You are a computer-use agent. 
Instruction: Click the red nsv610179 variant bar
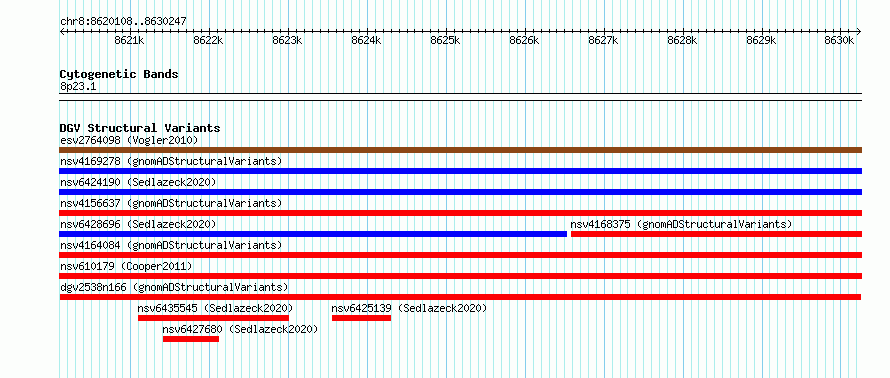tap(461, 276)
